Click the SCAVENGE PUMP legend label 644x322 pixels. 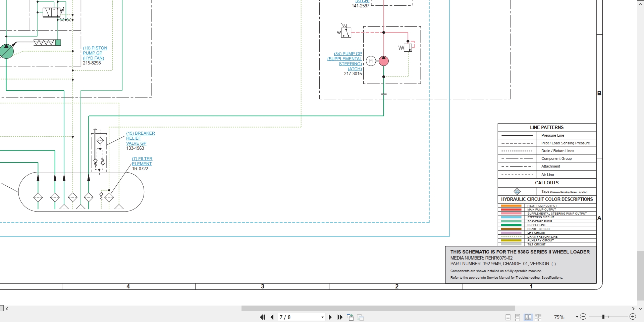point(540,221)
